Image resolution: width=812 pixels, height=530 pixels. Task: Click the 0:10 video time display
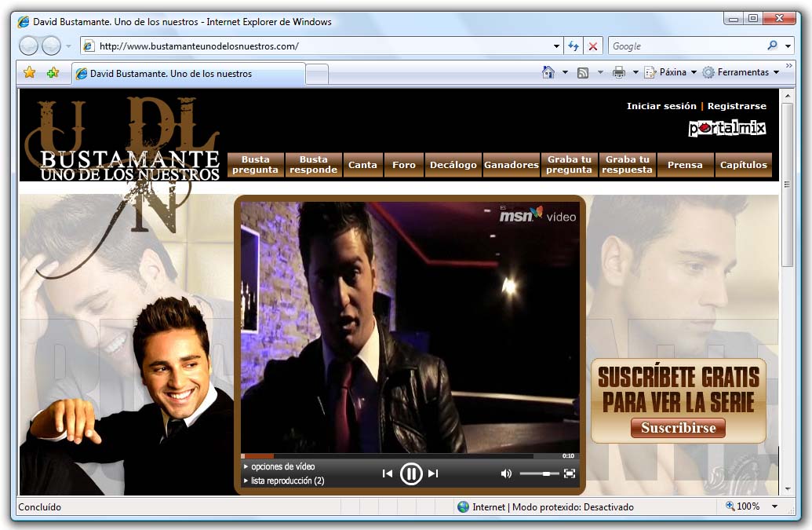pyautogui.click(x=568, y=456)
